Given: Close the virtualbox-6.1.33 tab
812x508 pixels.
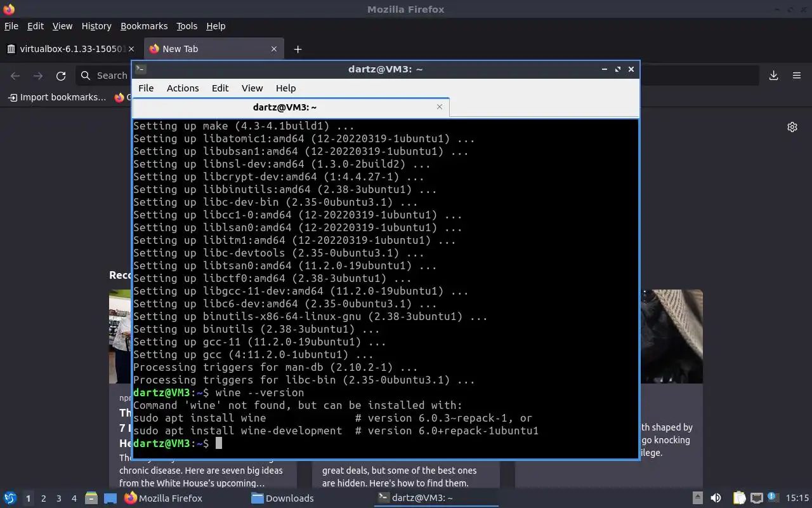Looking at the screenshot, I should (131, 49).
